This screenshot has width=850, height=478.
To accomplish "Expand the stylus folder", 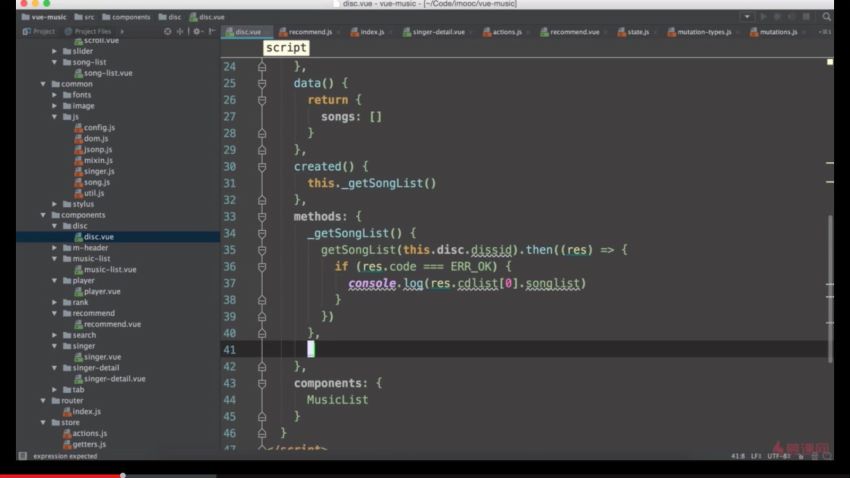I will tap(56, 204).
